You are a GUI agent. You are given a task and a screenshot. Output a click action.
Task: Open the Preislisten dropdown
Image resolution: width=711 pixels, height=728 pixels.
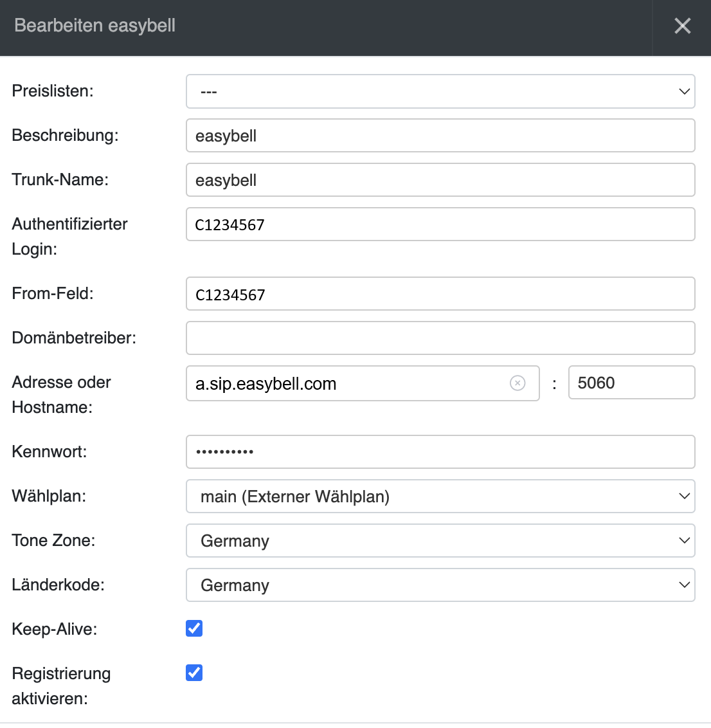[440, 91]
